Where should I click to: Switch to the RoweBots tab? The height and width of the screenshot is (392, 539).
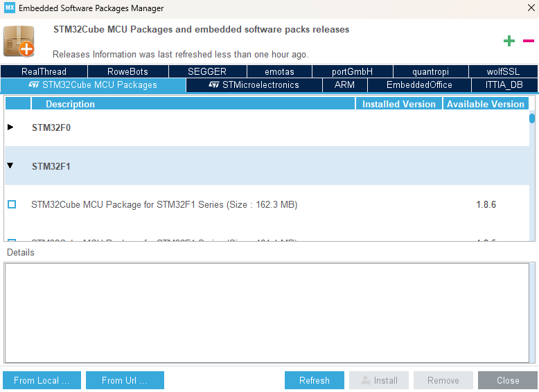coord(128,71)
